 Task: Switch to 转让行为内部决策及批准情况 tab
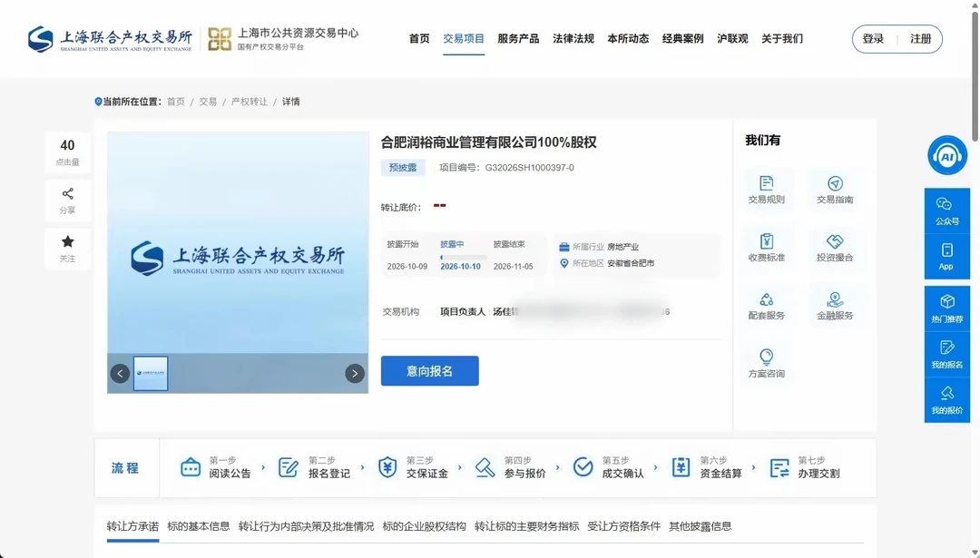pyautogui.click(x=307, y=526)
